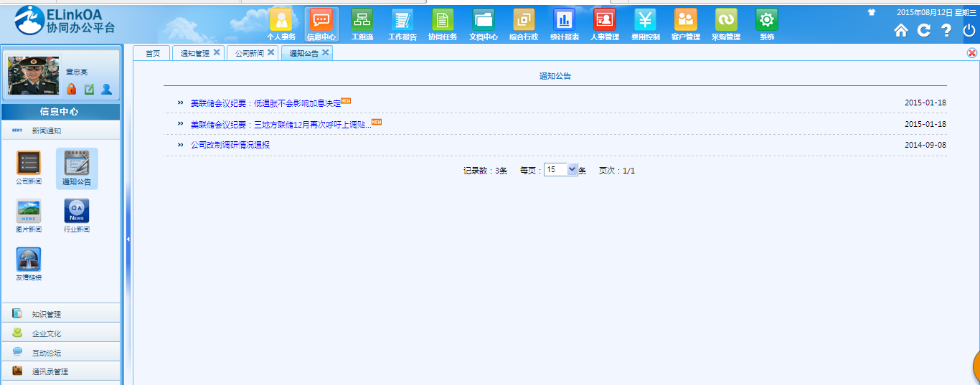Expand 知识管理 section in sidebar

coord(47,314)
